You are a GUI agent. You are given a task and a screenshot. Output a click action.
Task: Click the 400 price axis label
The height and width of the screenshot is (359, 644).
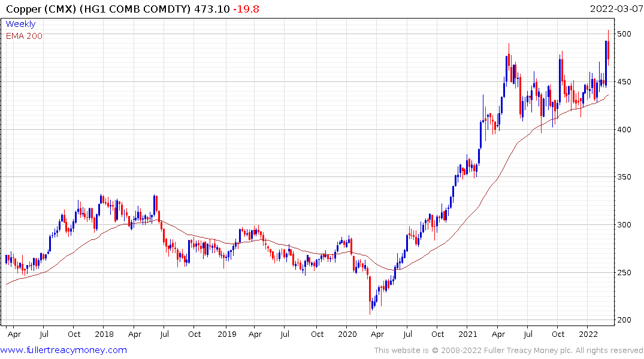(x=624, y=130)
